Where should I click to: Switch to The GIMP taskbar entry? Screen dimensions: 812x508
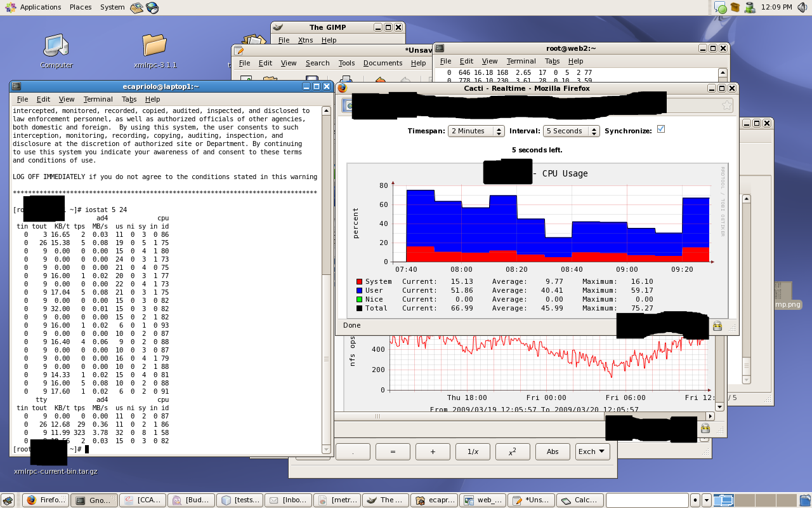[385, 500]
